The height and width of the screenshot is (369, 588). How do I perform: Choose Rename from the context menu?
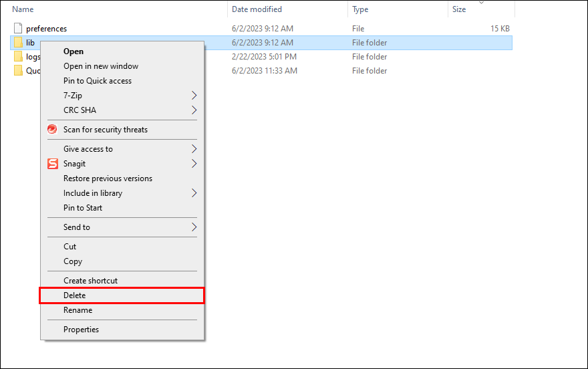coord(78,310)
